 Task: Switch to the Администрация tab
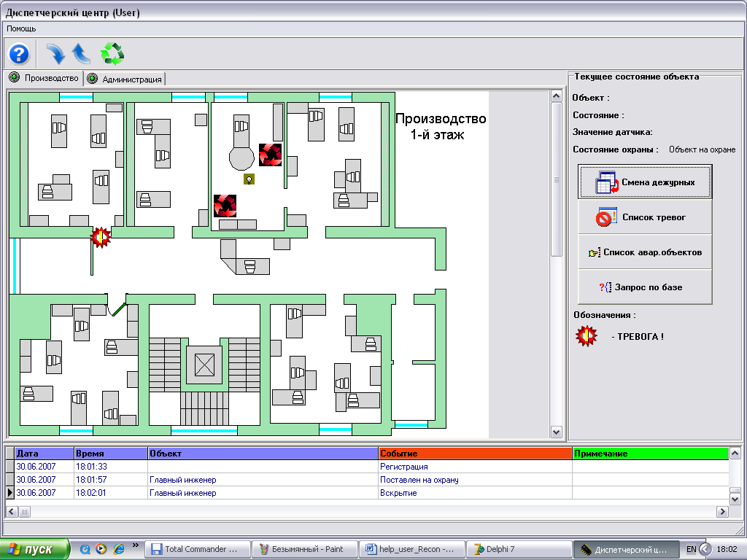tap(125, 79)
